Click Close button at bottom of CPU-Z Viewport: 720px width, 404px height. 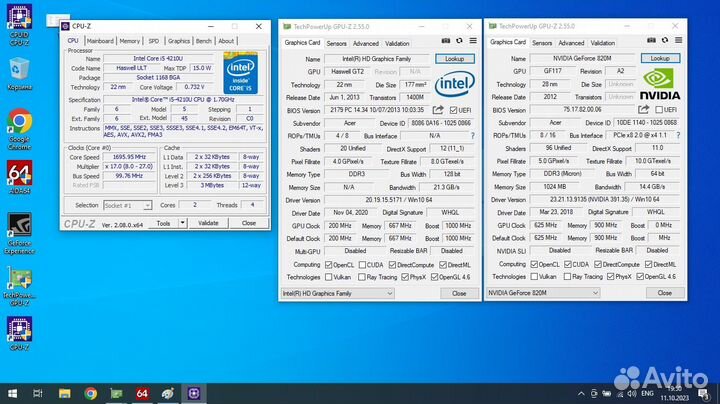tap(249, 223)
